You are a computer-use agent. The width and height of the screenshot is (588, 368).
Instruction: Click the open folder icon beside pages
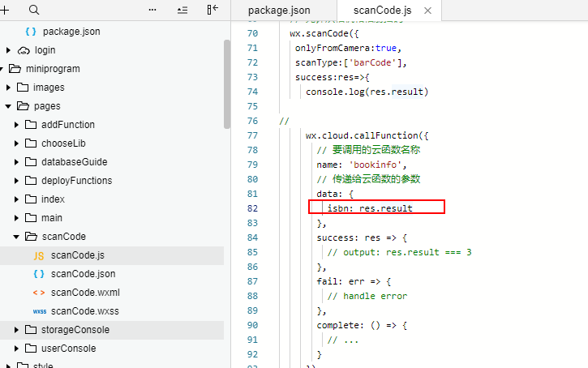click(x=23, y=106)
